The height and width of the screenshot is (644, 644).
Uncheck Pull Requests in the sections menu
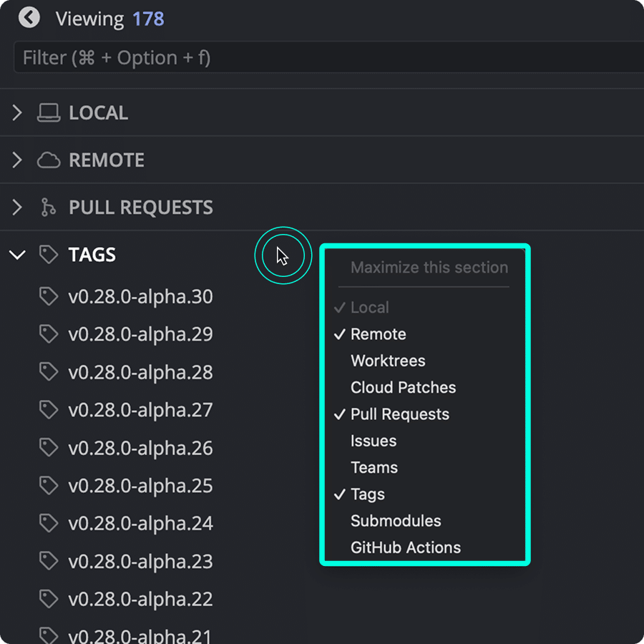tap(399, 414)
